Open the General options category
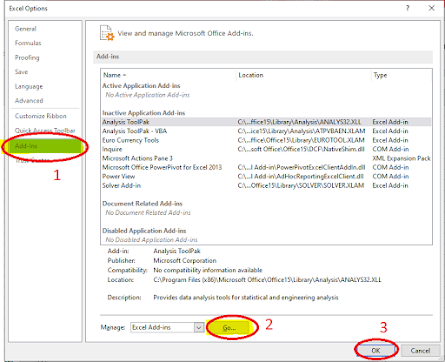This screenshot has height=362, width=445. pyautogui.click(x=25, y=29)
